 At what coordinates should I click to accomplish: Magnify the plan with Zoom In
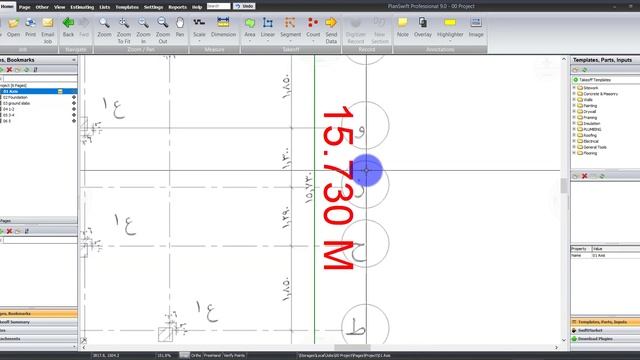[143, 30]
